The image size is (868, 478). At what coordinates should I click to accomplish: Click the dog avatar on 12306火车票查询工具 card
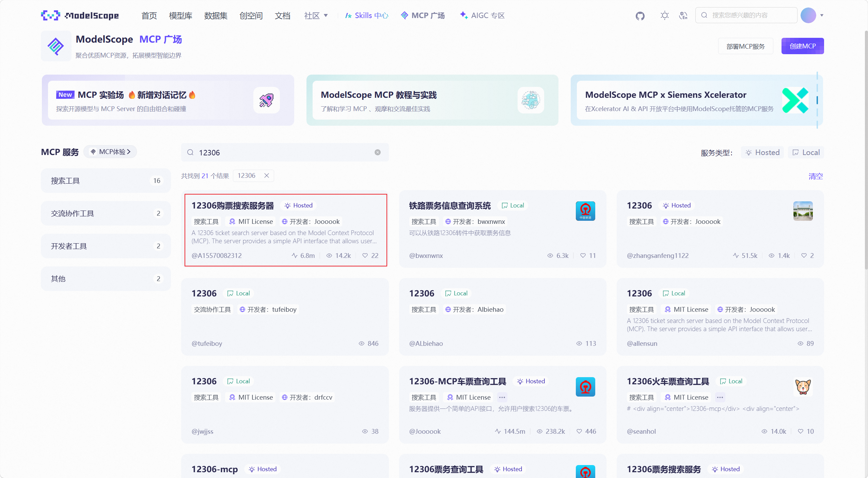[803, 387]
